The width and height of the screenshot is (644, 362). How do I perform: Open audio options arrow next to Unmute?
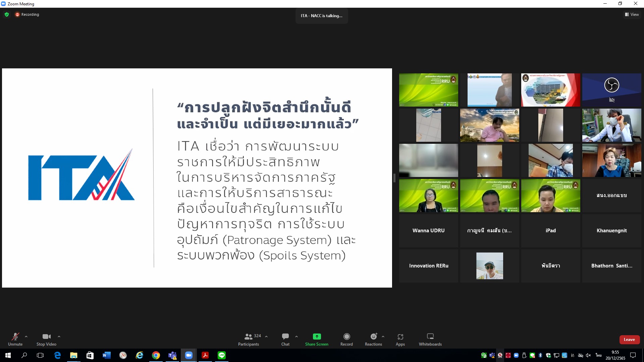pyautogui.click(x=26, y=337)
